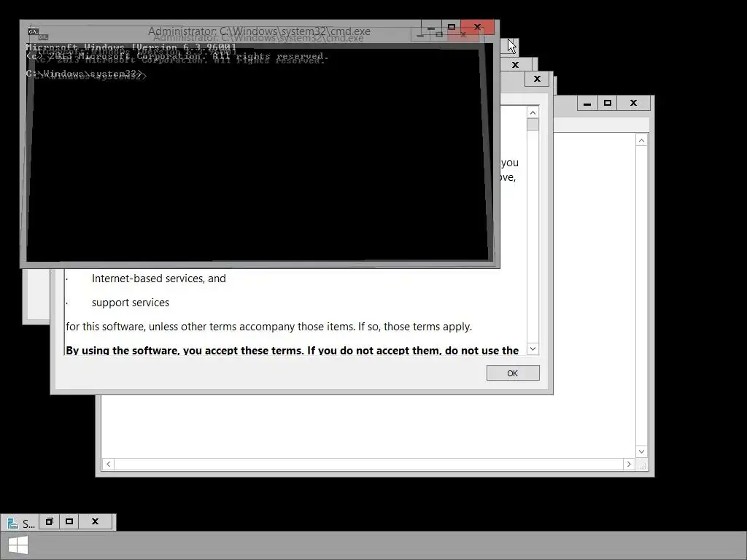Click the license text scrollbar thumb
This screenshot has width=747, height=560.
click(x=533, y=124)
